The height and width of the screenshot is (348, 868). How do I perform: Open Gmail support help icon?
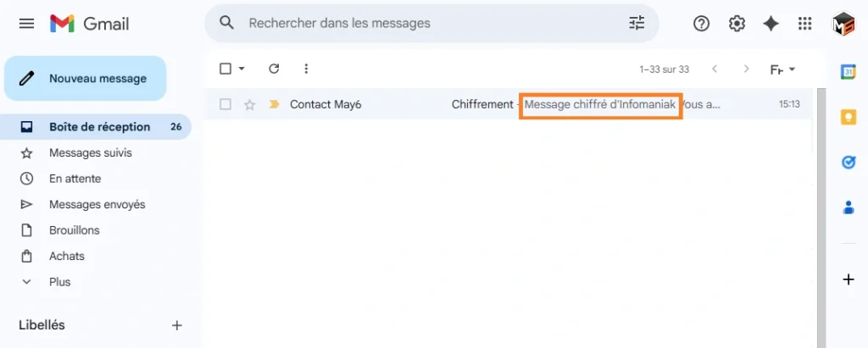pyautogui.click(x=701, y=23)
